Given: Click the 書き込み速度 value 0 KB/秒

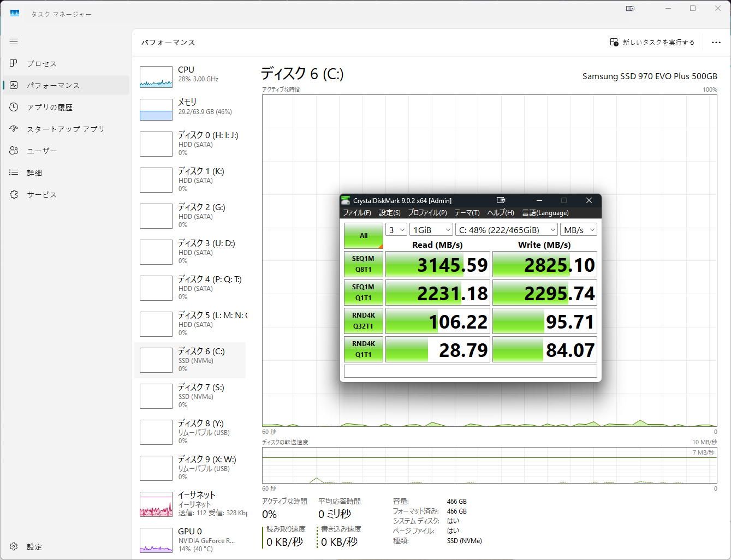Looking at the screenshot, I should click(339, 542).
